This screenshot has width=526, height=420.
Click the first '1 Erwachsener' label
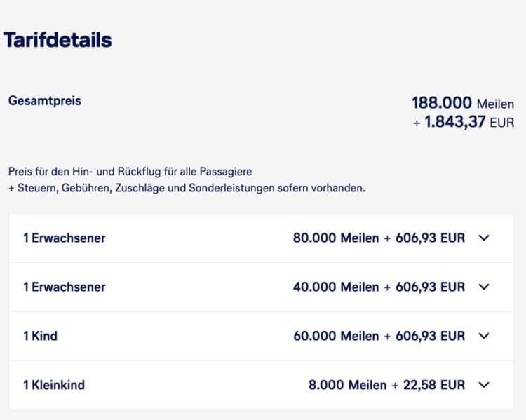[64, 238]
